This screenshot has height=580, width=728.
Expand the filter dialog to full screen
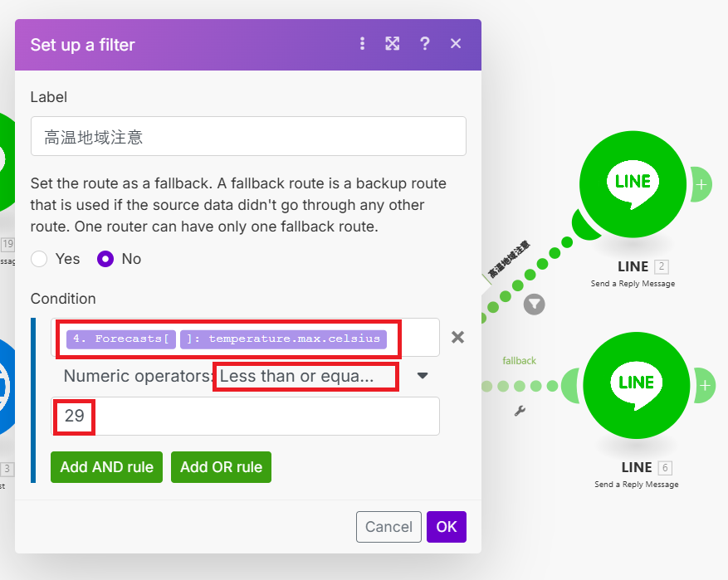(x=393, y=44)
